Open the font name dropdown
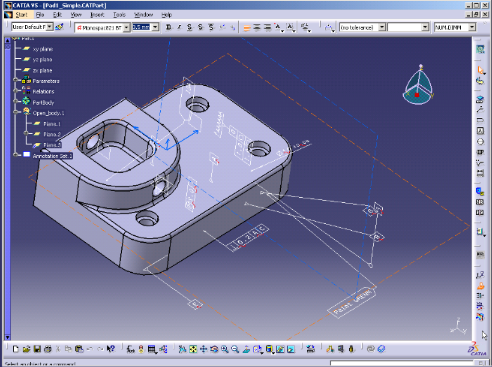 coord(126,28)
